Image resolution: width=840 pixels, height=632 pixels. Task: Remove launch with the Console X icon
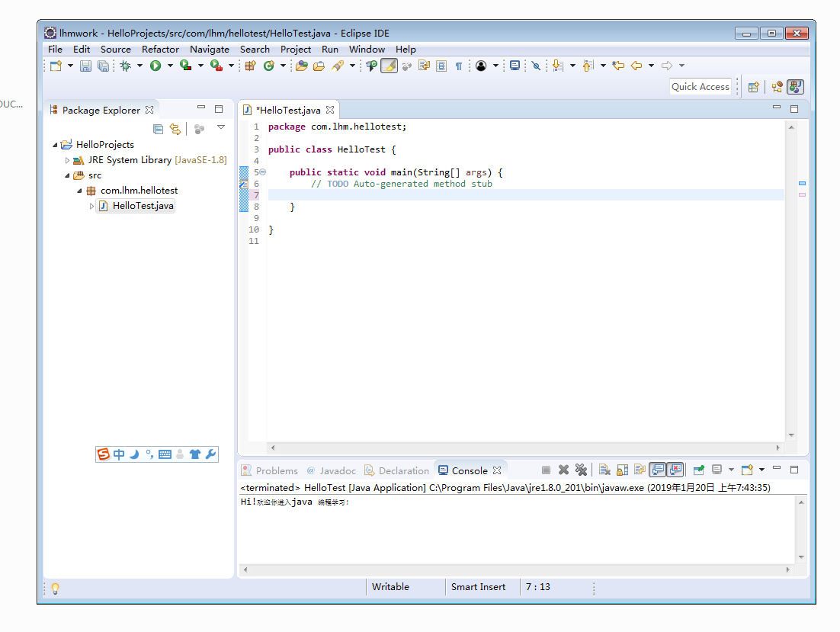(x=563, y=470)
